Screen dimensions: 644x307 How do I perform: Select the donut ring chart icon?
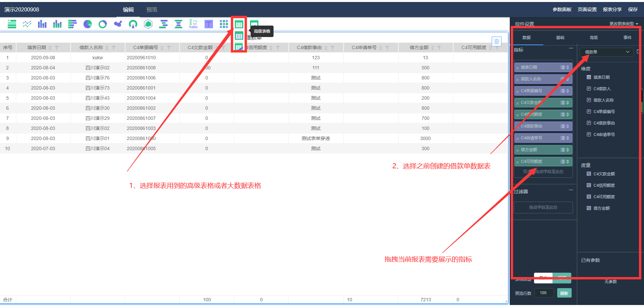coord(103,24)
